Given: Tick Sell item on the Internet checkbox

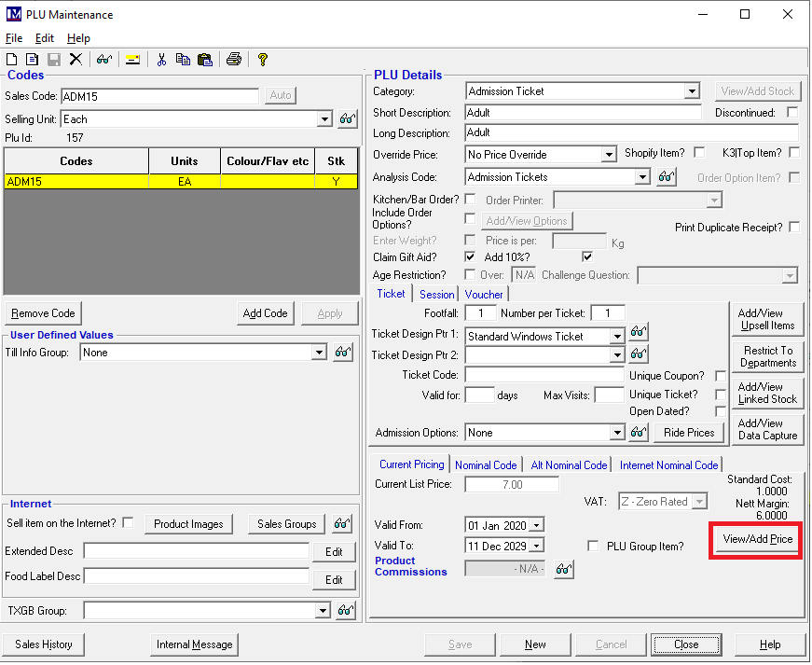Looking at the screenshot, I should pyautogui.click(x=128, y=522).
